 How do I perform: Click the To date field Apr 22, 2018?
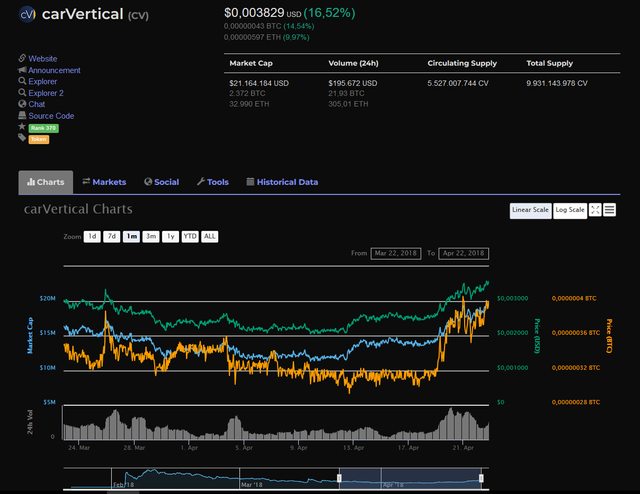coord(464,254)
